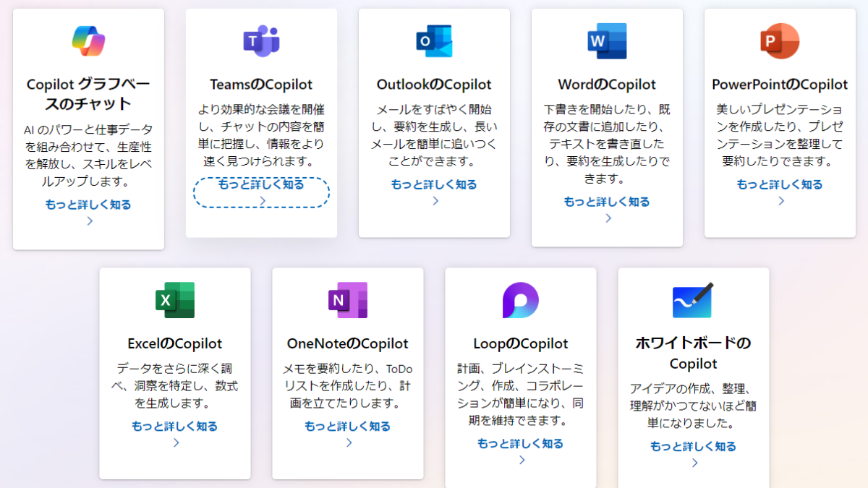
Task: Click the Outlook app icon
Action: [x=434, y=40]
